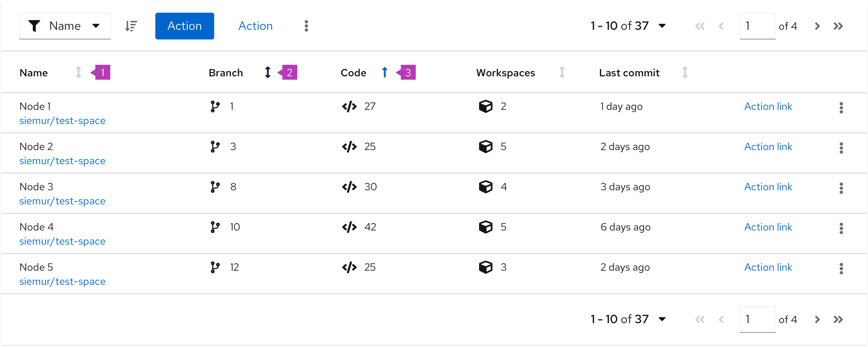Screen dimensions: 868x347
Task: Jump to last page in top pagination
Action: point(838,26)
